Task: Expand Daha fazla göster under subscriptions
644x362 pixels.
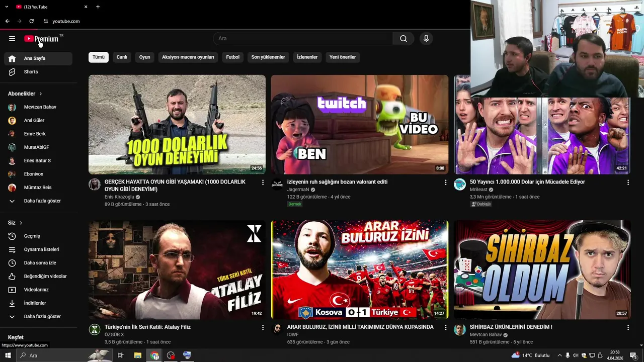Action: [38, 201]
